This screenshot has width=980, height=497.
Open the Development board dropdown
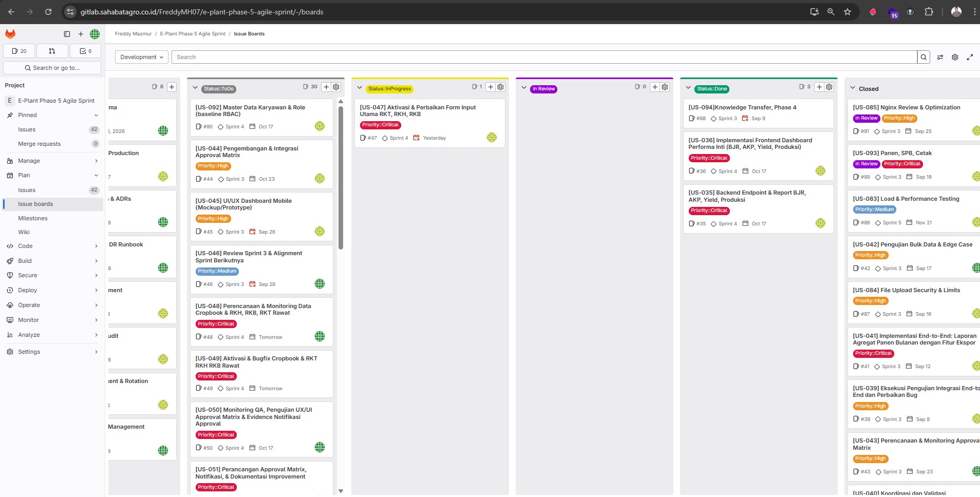(x=142, y=57)
